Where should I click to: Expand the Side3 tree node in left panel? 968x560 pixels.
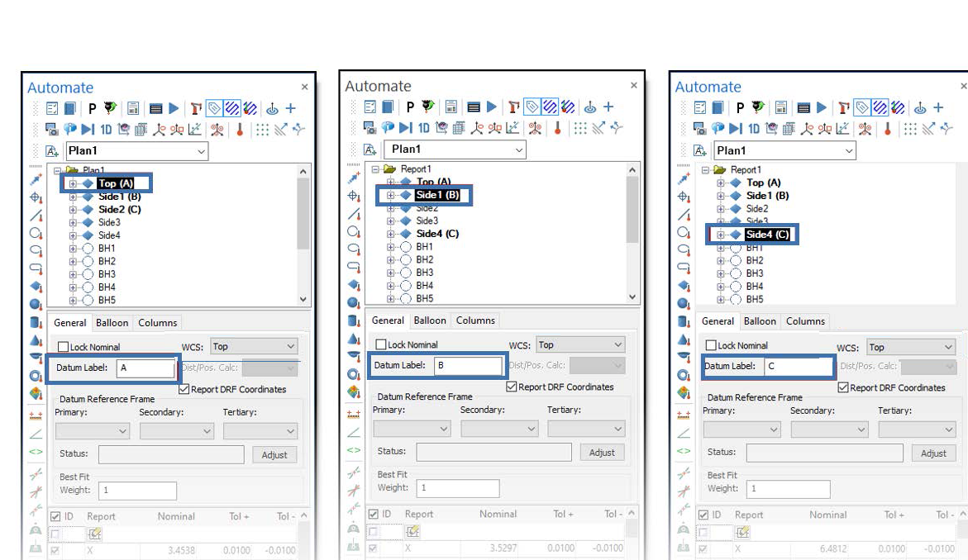click(73, 223)
